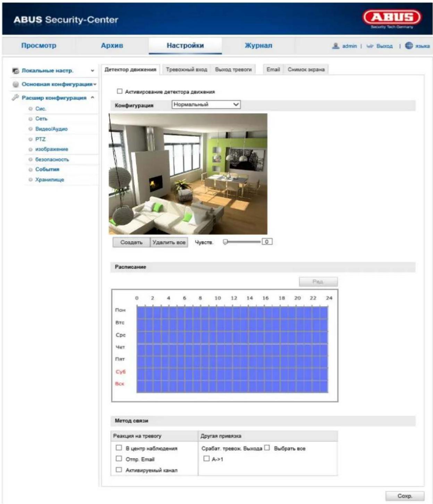Open the безопасность settings item
This screenshot has height=504, width=433.
point(52,159)
